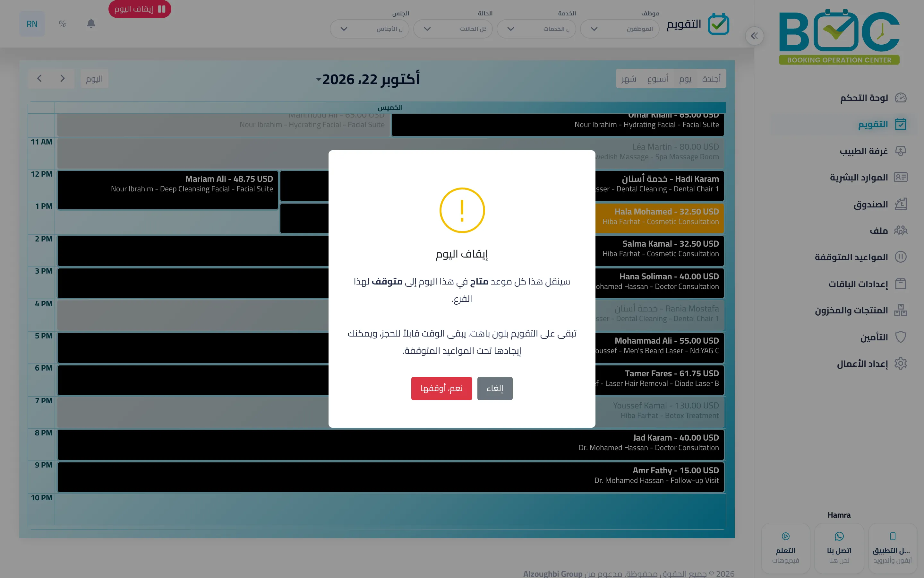Open المنتجات والمخزون inventory icon
Screen dimensions: 924x578
click(x=900, y=310)
